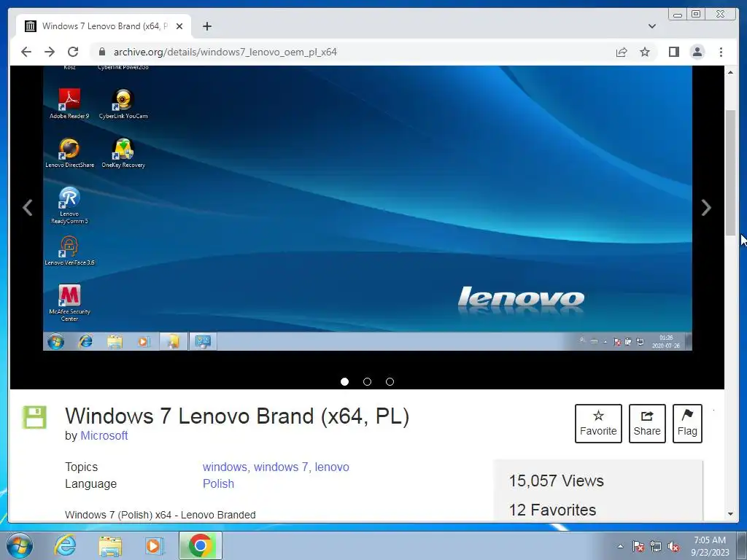Select the third carousel dot
The height and width of the screenshot is (560, 747).
pos(390,381)
